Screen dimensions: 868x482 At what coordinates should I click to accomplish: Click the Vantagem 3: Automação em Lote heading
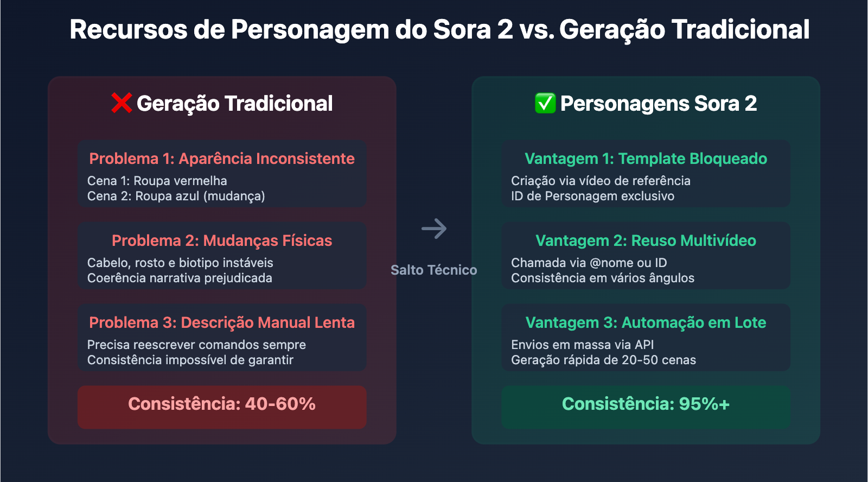tap(646, 322)
